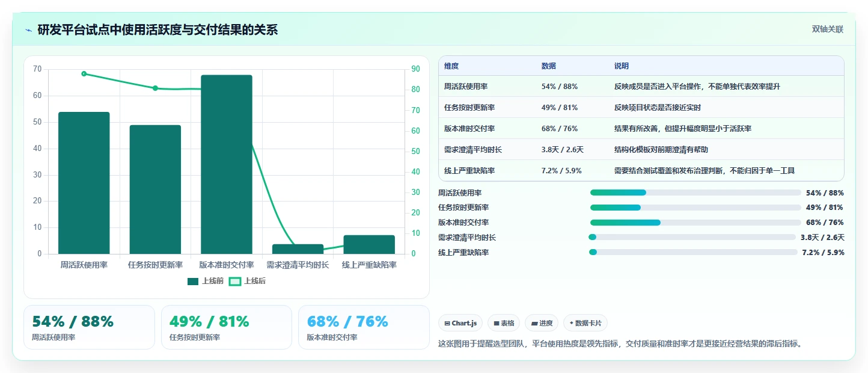Screen dimensions: 868x373
Task: Click the x-axis label 线上严重缺陷率
Action: (369, 265)
